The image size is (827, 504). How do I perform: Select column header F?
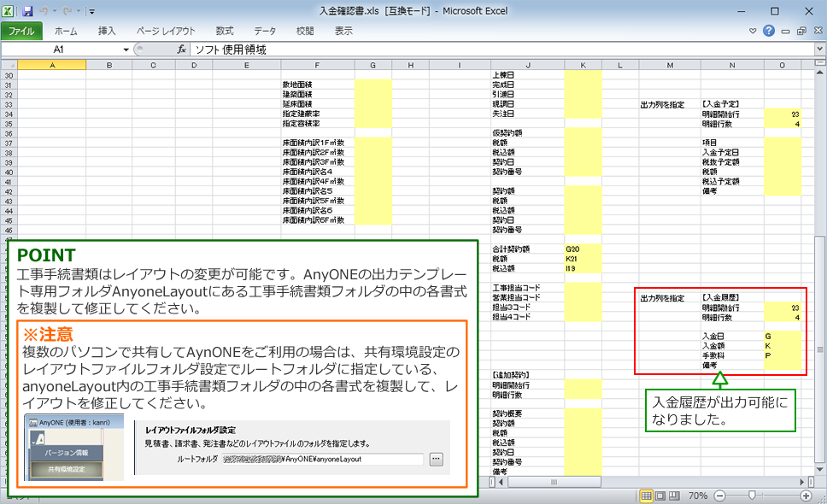tap(318, 66)
